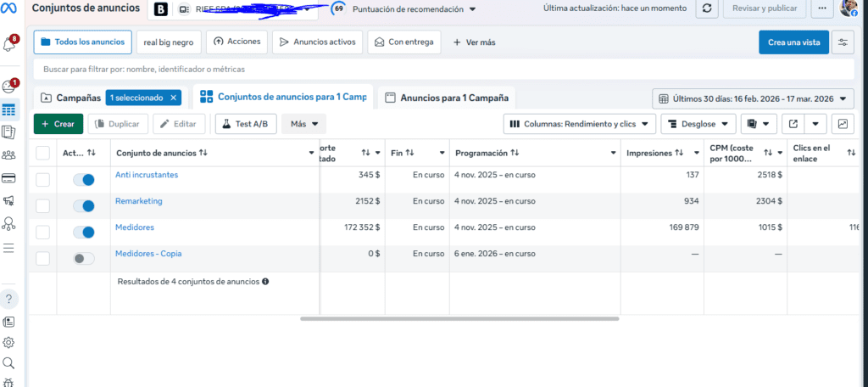Open the Más dropdown in the toolbar

(x=304, y=124)
